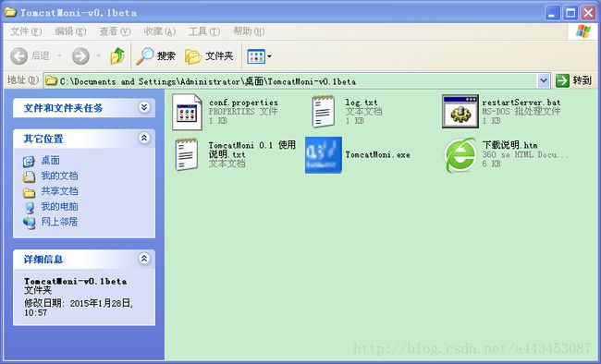This screenshot has width=601, height=364.
Task: Select the TomcatMoni 0.1 使用说明.txt icon
Action: click(186, 154)
